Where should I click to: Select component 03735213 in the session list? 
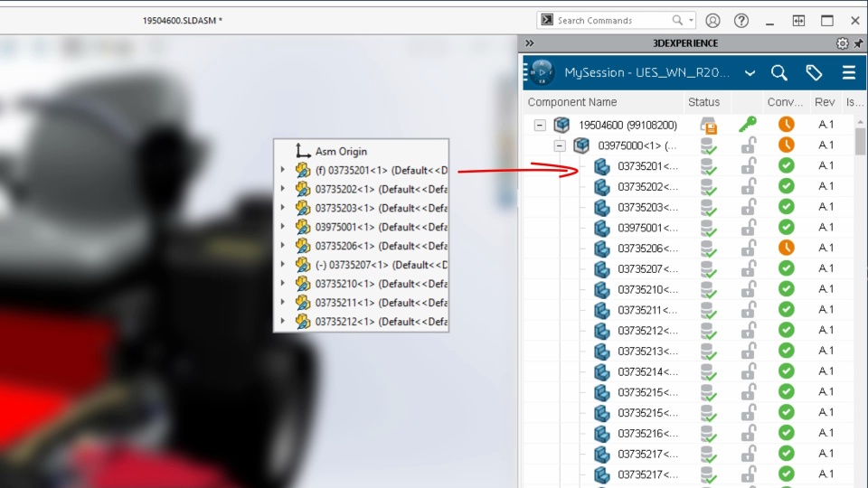647,352
